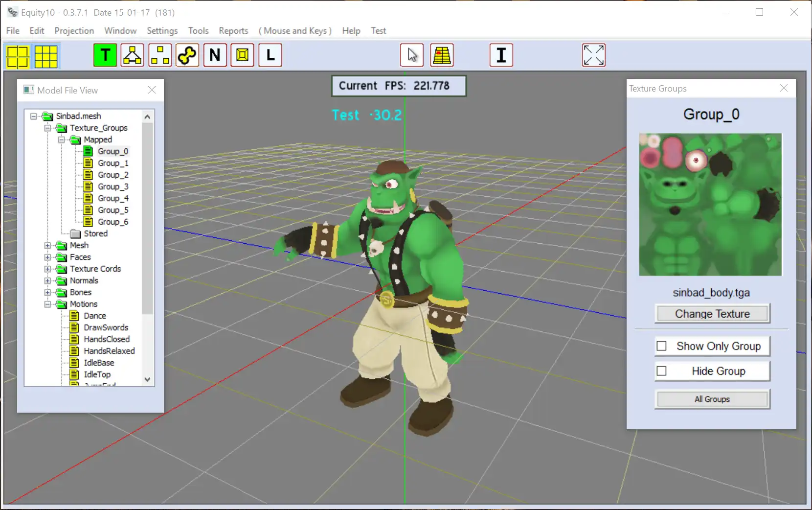The width and height of the screenshot is (812, 510).
Task: Enable the Show Only Group checkbox
Action: click(661, 346)
